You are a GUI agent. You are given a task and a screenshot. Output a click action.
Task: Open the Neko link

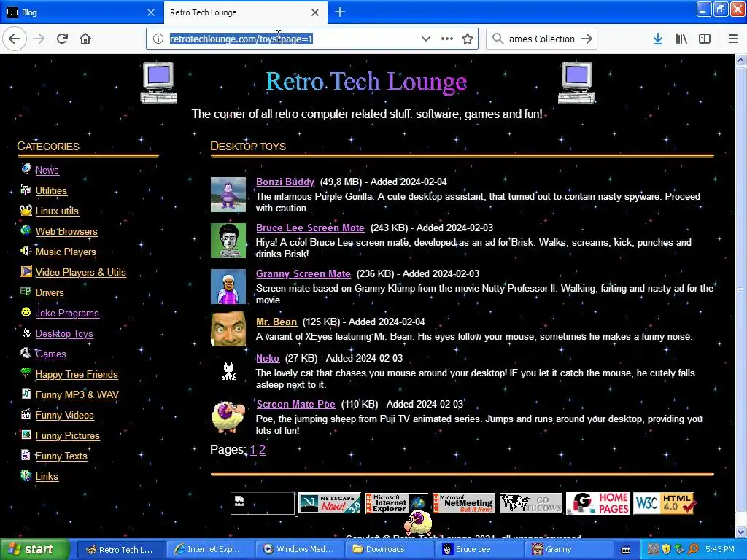click(x=268, y=358)
